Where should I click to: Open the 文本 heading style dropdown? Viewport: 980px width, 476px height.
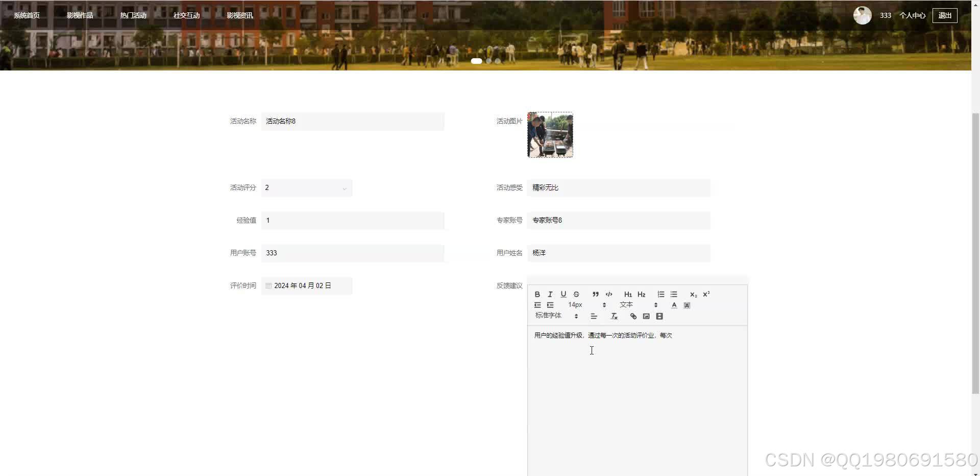(x=639, y=305)
